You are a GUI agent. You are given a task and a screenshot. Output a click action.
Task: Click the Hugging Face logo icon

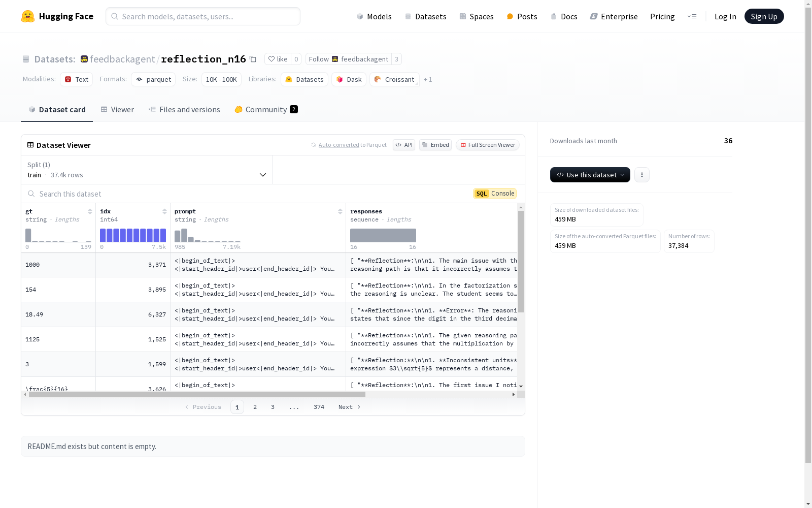(28, 16)
